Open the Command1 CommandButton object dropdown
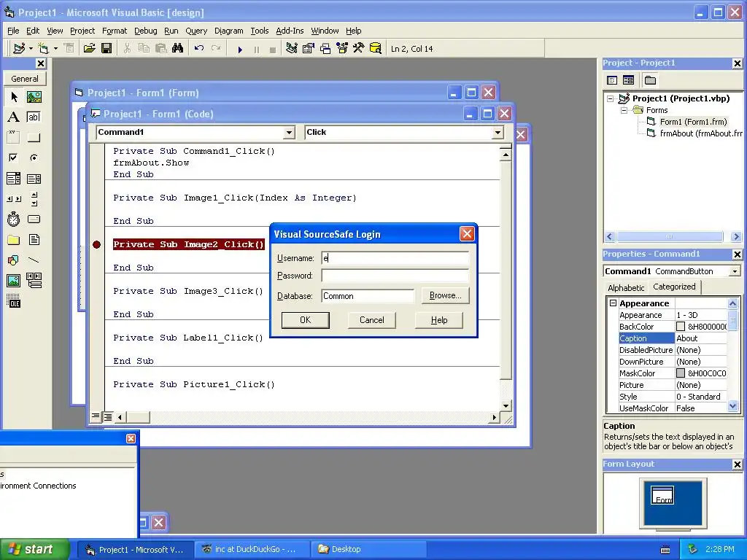This screenshot has width=747, height=560. [x=735, y=271]
